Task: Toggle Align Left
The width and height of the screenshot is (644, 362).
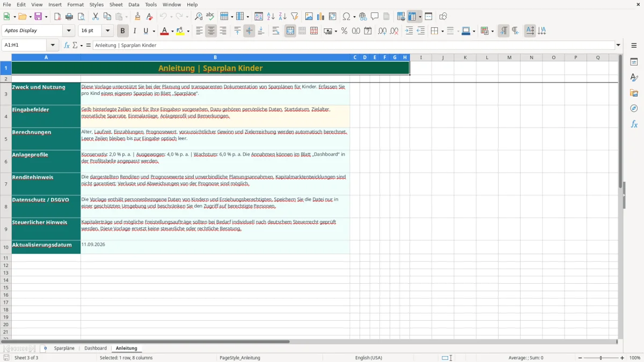Action: (199, 31)
